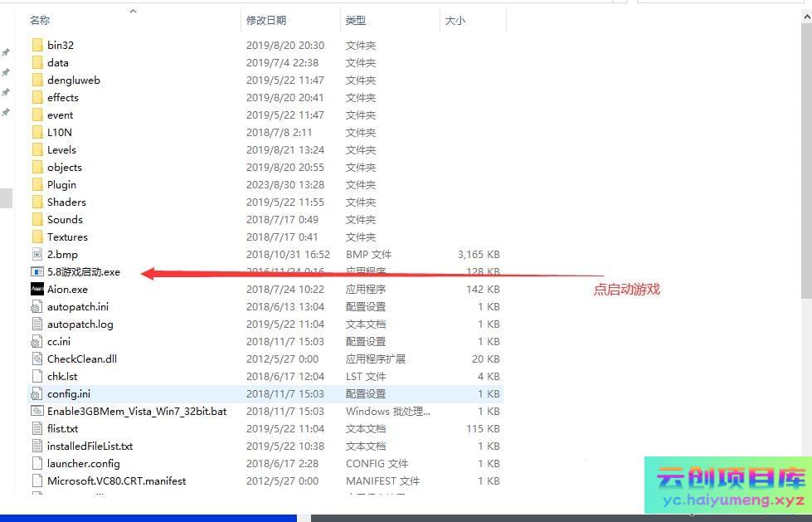Sort by 类型 column header
The width and height of the screenshot is (812, 522).
coord(356,20)
